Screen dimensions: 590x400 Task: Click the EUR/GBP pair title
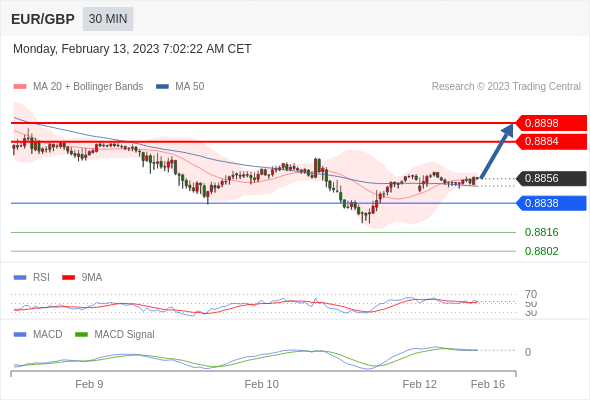click(43, 19)
